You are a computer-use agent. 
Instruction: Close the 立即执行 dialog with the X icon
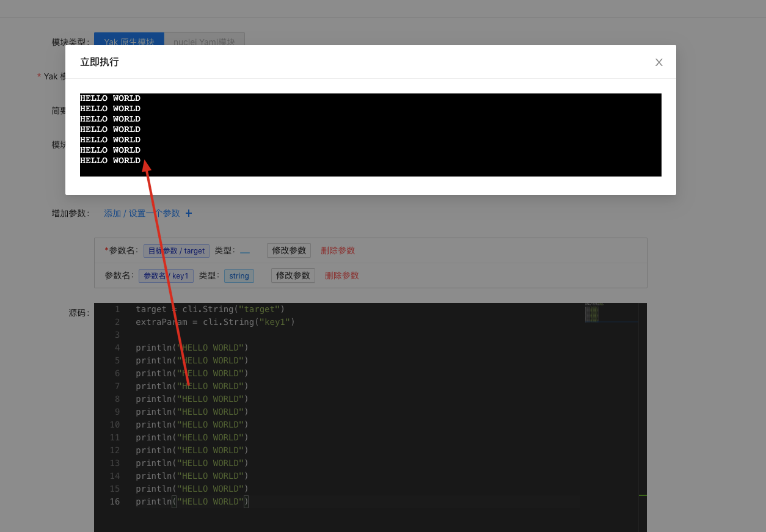[658, 62]
